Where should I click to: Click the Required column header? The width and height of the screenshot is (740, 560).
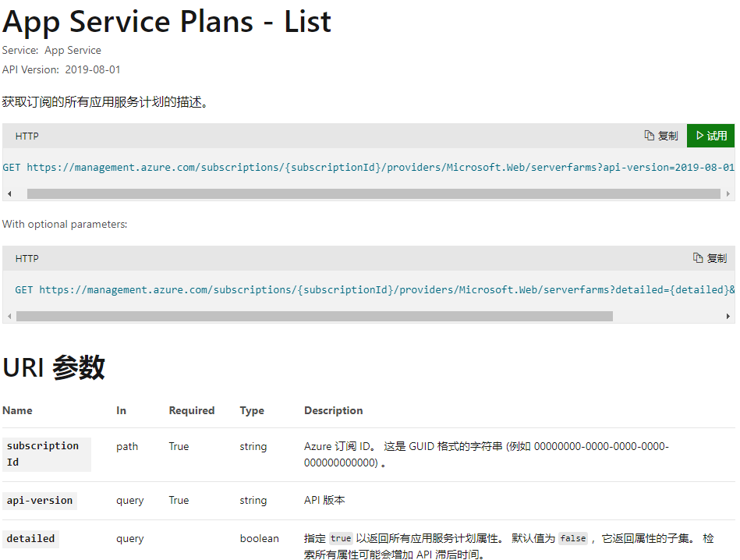point(191,410)
